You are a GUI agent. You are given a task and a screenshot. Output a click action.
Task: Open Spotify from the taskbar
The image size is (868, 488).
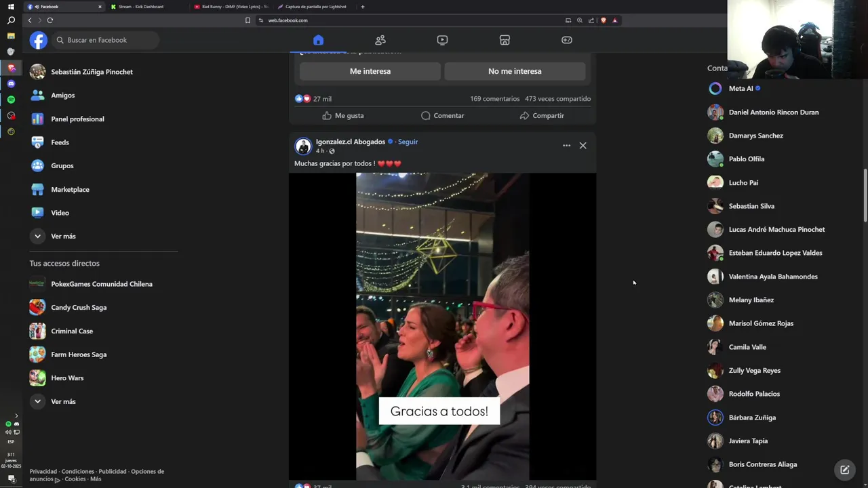[x=11, y=100]
